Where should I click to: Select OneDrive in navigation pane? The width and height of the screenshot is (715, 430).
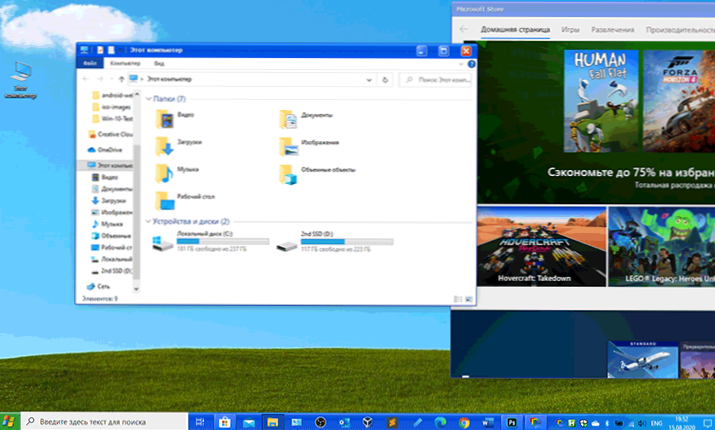tap(105, 150)
